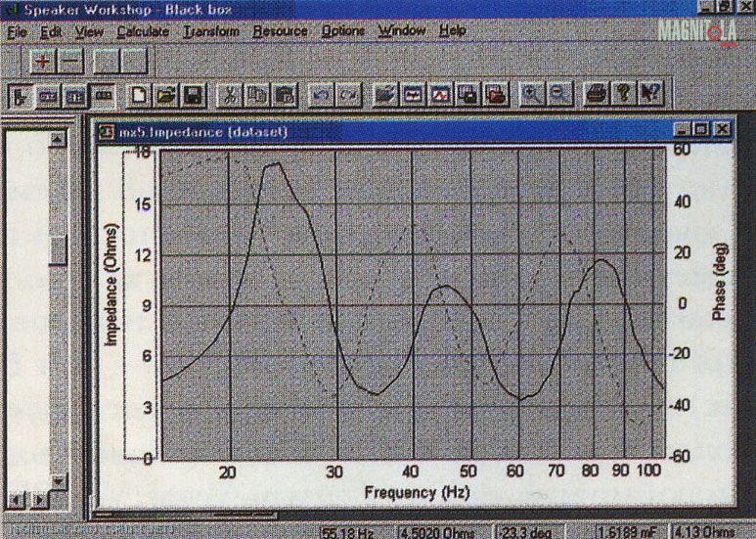Maximize the mx5.Impedance chart window

tap(701, 129)
